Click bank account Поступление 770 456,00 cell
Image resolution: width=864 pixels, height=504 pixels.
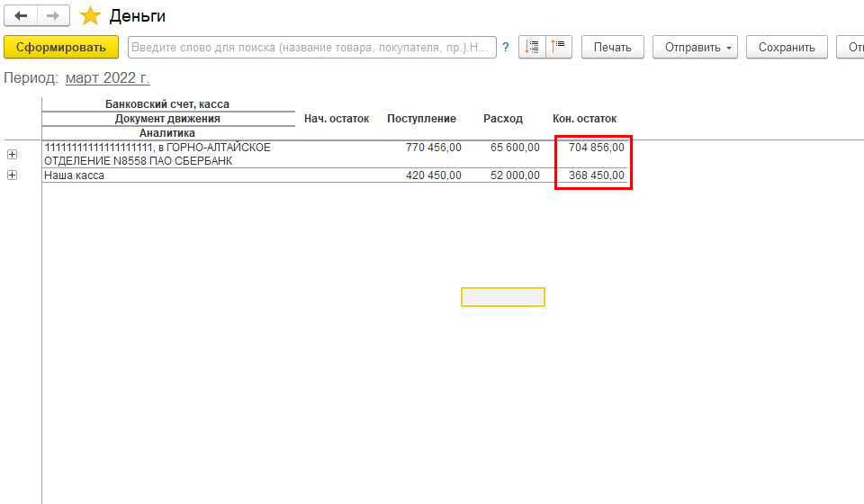click(x=434, y=148)
